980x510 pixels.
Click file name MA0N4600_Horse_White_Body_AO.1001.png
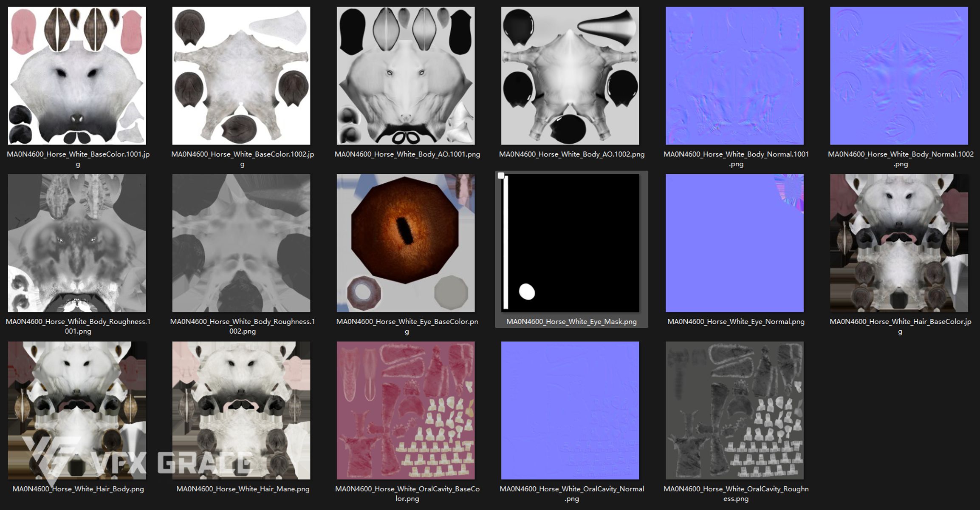tap(407, 154)
